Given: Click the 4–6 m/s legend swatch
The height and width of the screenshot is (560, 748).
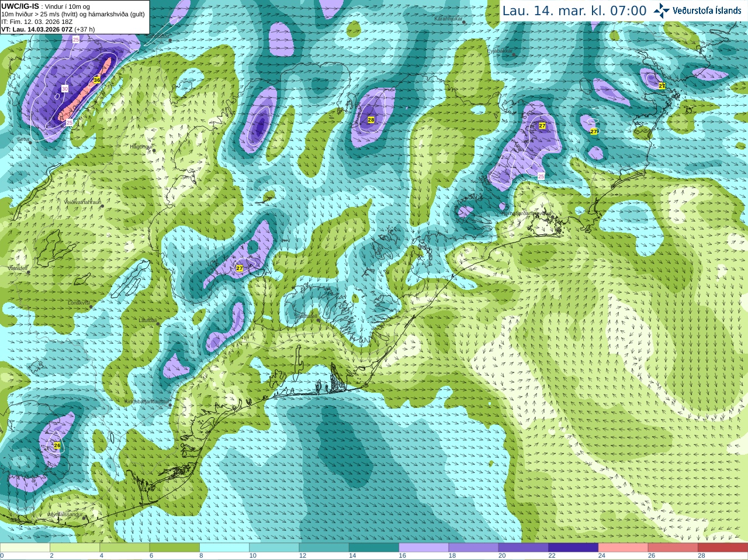Looking at the screenshot, I should pos(124,548).
